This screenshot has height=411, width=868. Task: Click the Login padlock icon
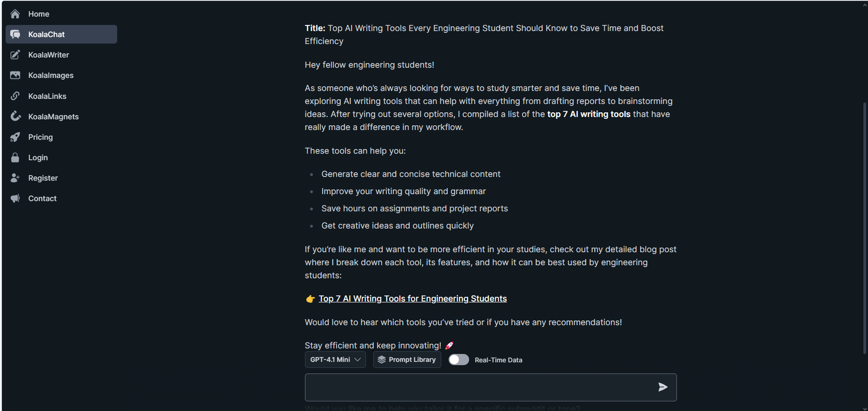coord(15,158)
